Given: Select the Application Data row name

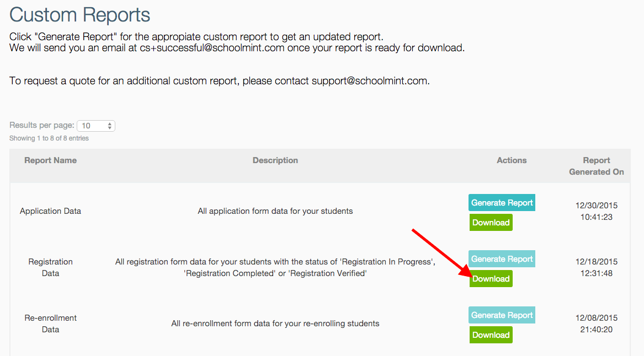Looking at the screenshot, I should coord(51,211).
